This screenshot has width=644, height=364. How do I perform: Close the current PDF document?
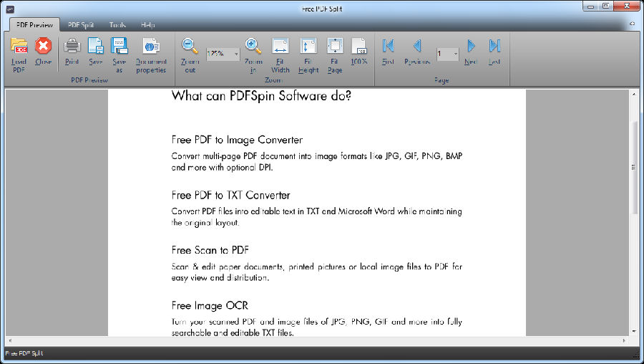[44, 47]
